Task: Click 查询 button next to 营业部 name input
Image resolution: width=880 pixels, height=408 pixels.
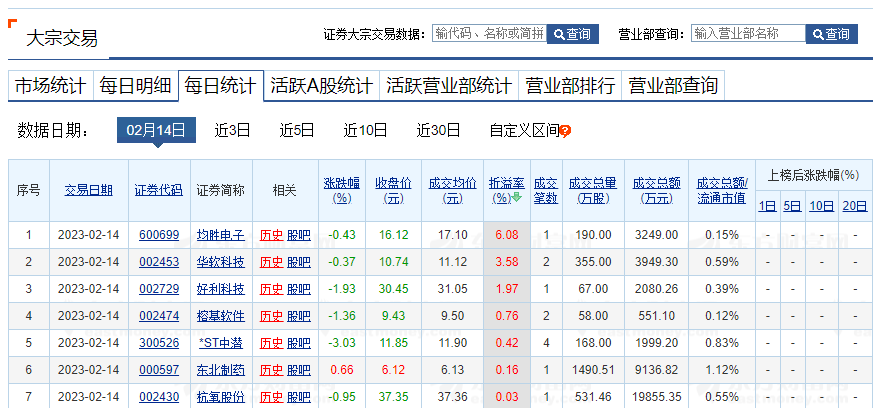Action: tap(831, 34)
